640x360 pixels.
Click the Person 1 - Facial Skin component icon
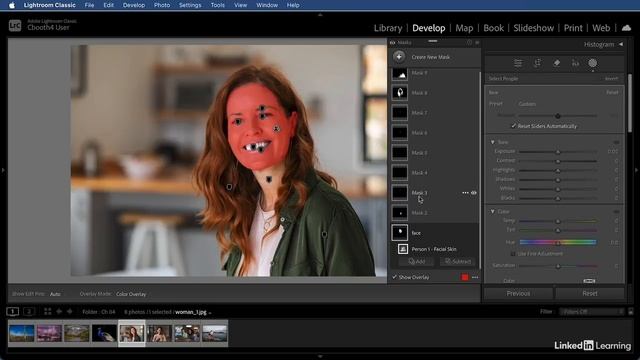(403, 249)
